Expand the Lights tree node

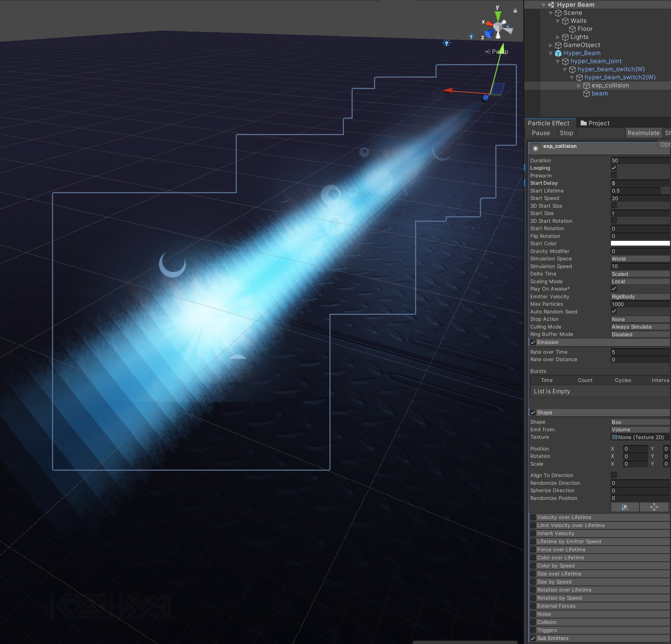558,37
